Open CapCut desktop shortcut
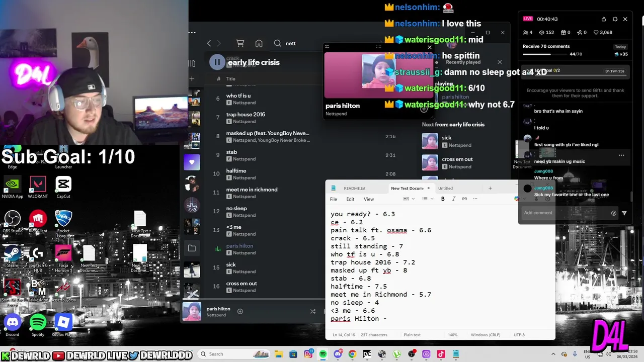Viewport: 644px width, 362px height. [63, 188]
